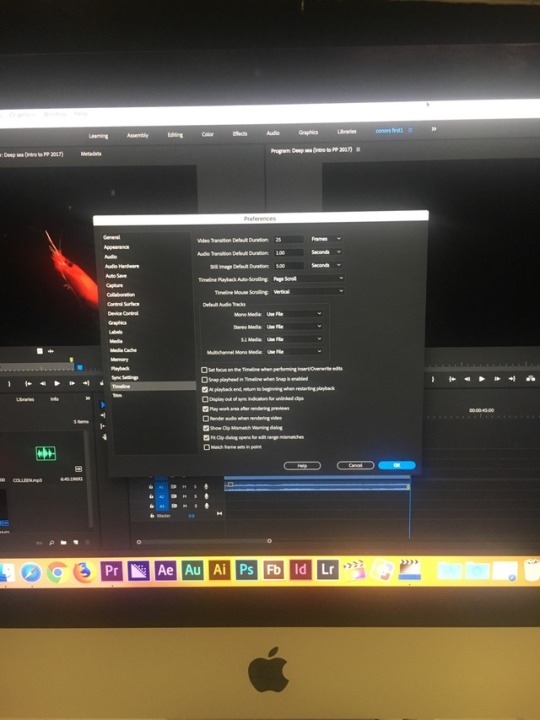
Task: Step forward one frame in the Program monitor
Action: point(497,379)
